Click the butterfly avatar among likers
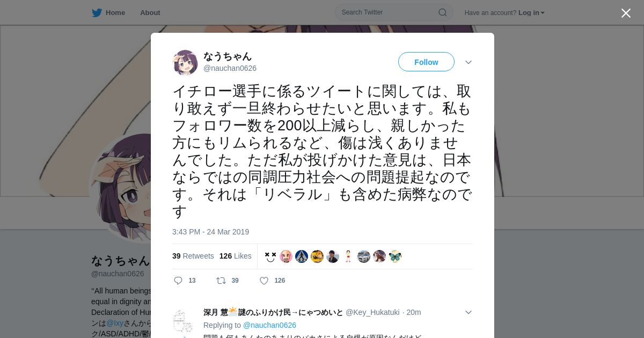644x338 pixels. click(395, 256)
